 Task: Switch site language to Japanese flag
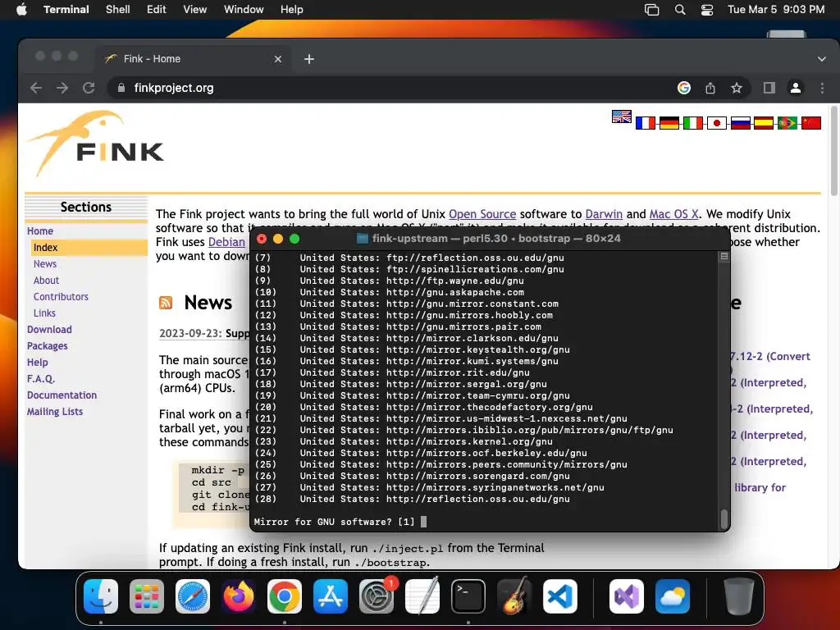click(x=716, y=123)
